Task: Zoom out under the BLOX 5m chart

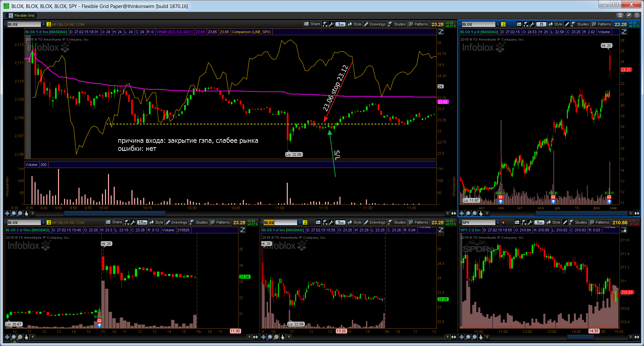Action: pyautogui.click(x=276, y=337)
